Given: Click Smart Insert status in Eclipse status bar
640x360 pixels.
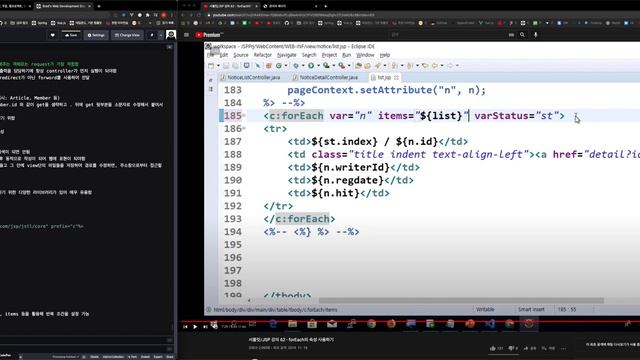Looking at the screenshot, I should [x=531, y=309].
